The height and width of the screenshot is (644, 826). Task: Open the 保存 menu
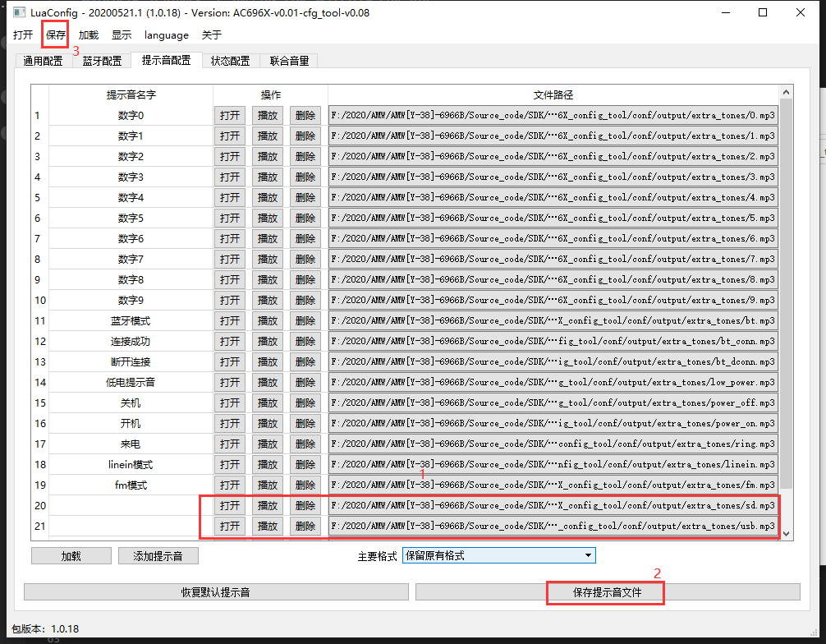[55, 34]
